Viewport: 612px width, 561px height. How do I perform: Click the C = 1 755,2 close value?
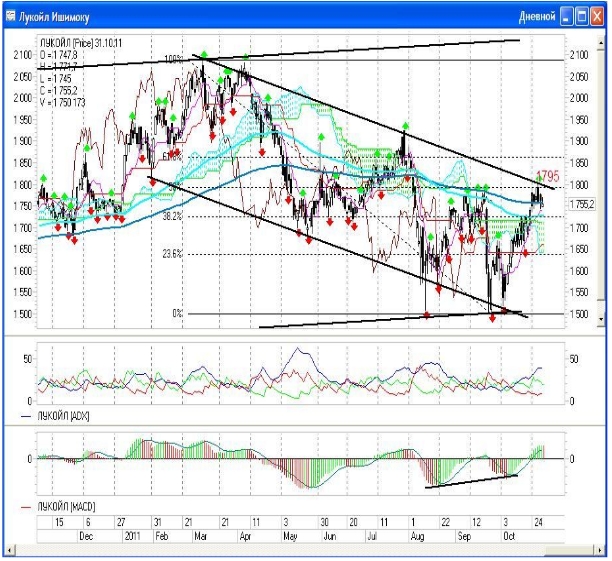(x=59, y=91)
